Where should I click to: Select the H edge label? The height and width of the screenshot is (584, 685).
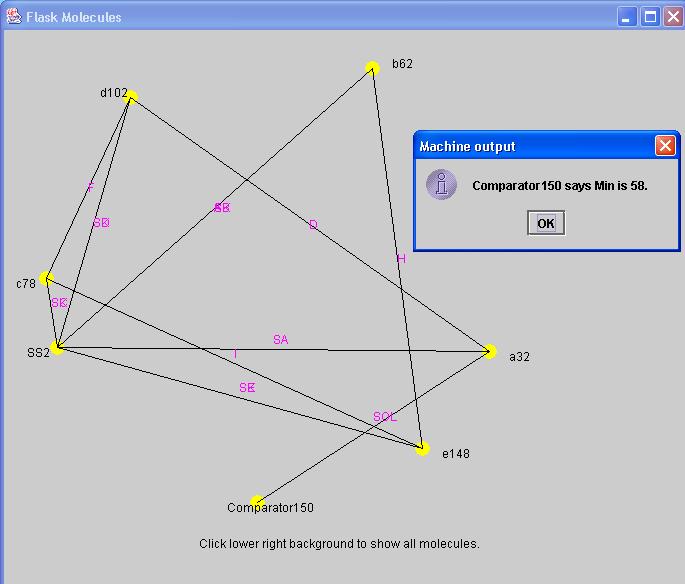tap(402, 259)
